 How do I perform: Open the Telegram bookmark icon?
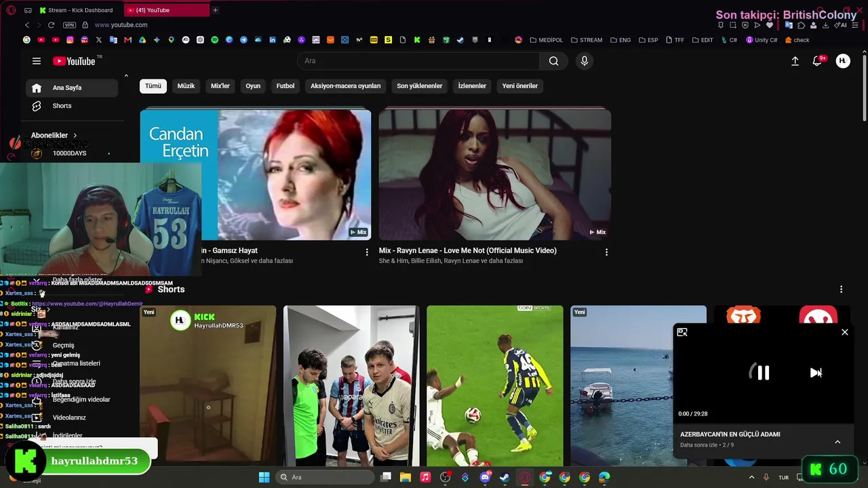coord(243,40)
